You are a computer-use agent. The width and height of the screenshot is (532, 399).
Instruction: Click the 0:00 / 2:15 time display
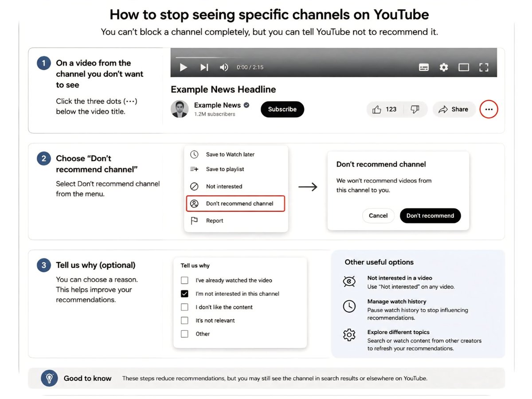pyautogui.click(x=250, y=67)
